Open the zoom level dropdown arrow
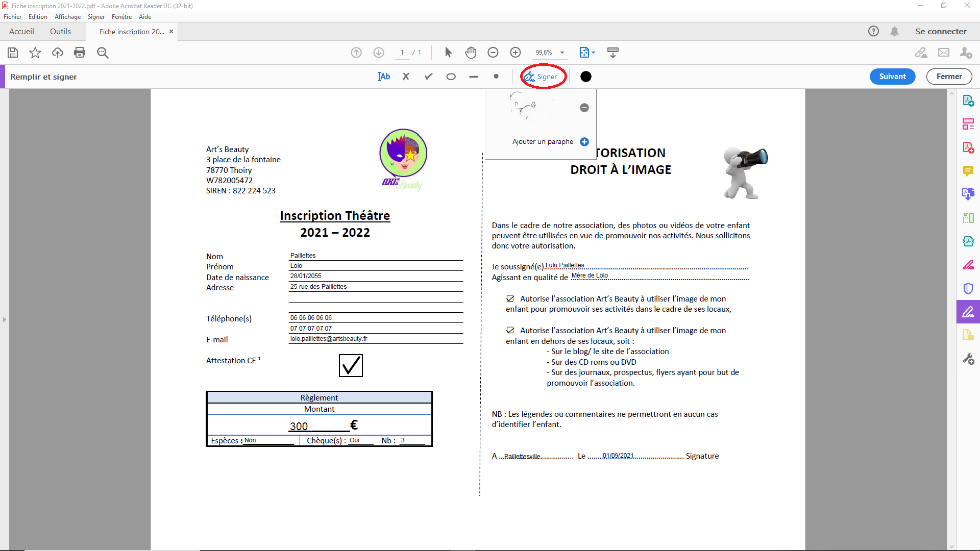 562,53
